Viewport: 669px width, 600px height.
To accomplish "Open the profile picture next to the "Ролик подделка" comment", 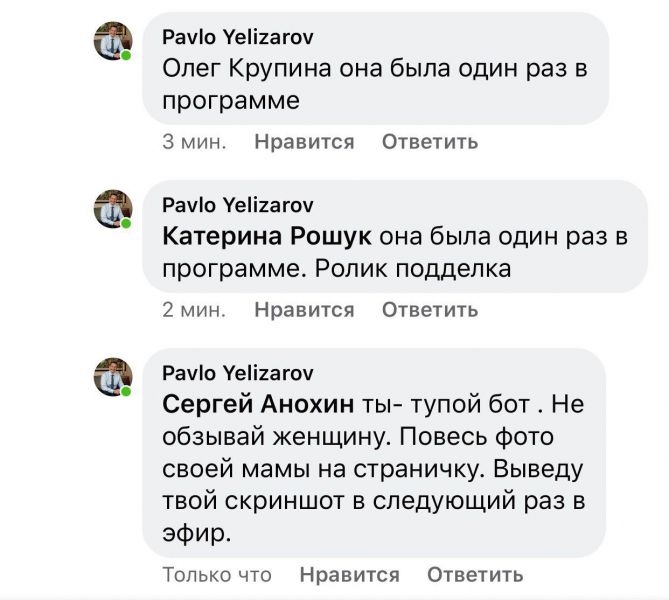I will (113, 209).
